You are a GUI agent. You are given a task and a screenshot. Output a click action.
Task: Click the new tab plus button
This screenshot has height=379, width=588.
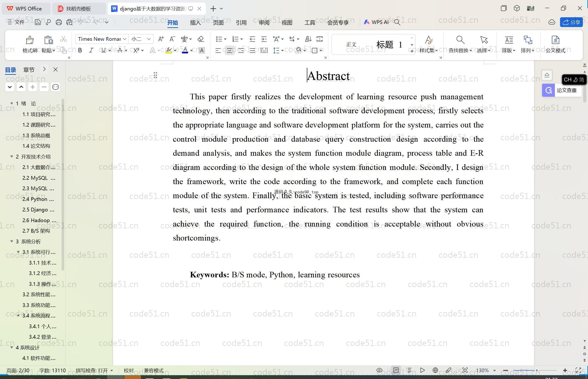point(213,9)
